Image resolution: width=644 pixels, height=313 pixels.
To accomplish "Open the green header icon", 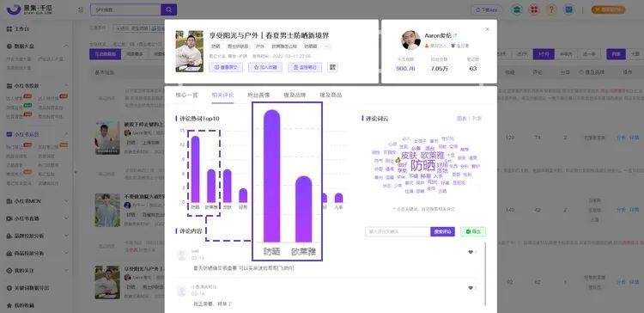I will point(517,9).
